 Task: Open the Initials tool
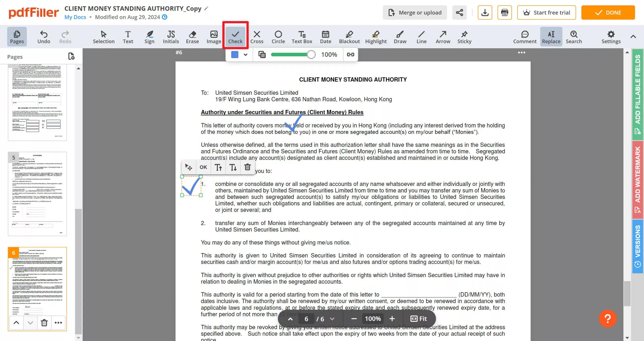(171, 36)
